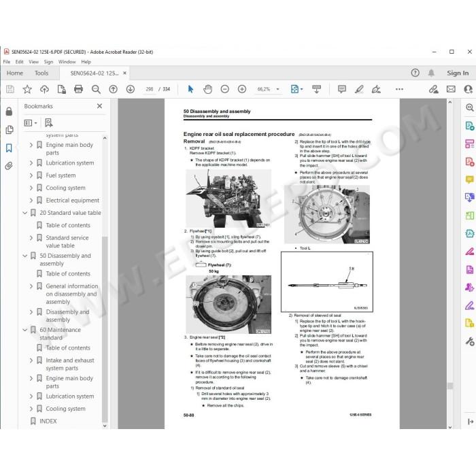This screenshot has height=476, width=476.
Task: Toggle the selection arrow tool
Action: click(190, 89)
